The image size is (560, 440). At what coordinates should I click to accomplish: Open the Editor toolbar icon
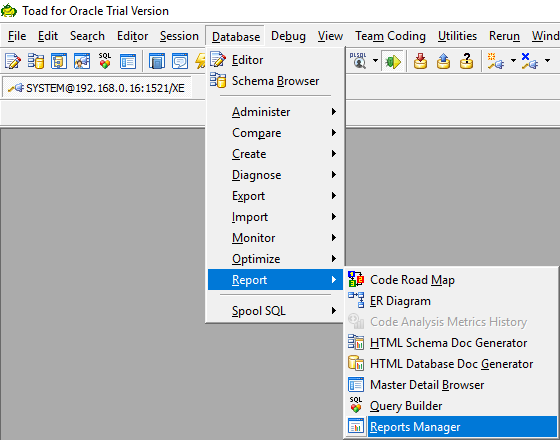13,61
